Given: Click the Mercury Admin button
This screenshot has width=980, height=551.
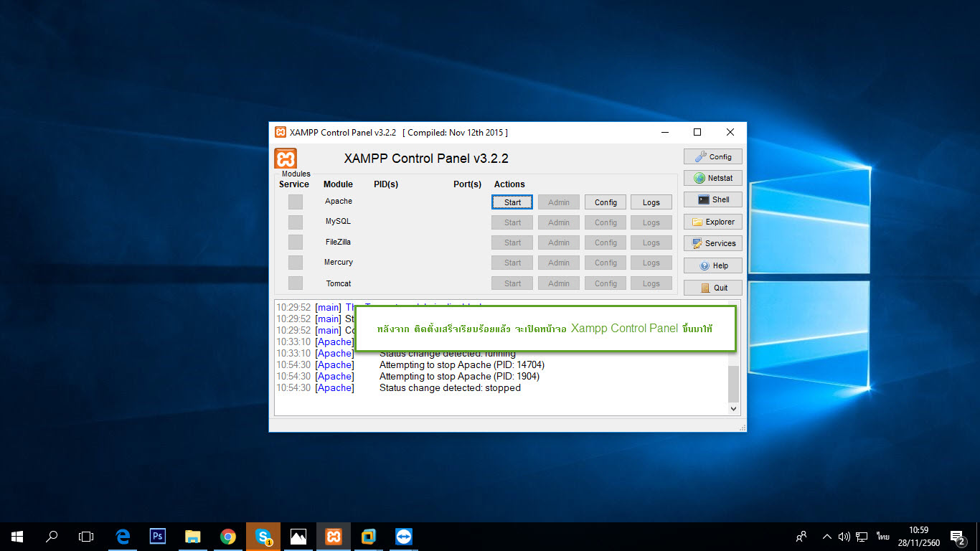Looking at the screenshot, I should coord(559,263).
